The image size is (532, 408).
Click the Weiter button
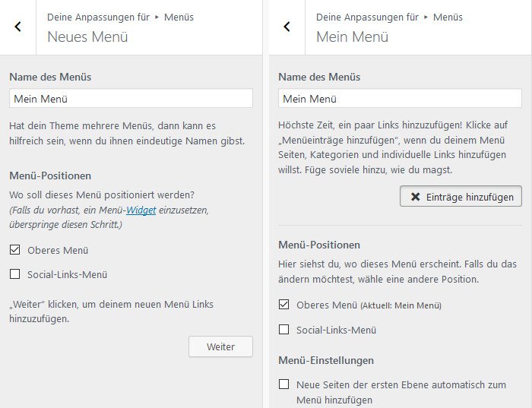220,346
